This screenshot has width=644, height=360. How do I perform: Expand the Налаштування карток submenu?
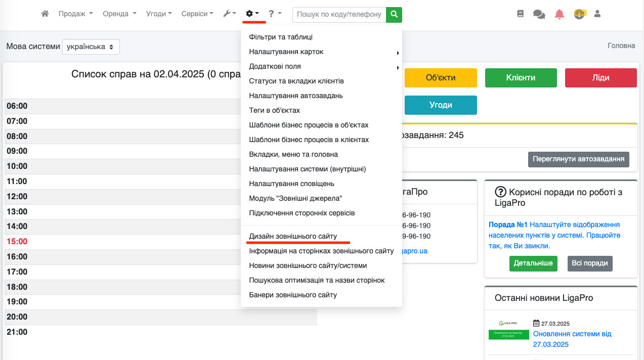286,52
